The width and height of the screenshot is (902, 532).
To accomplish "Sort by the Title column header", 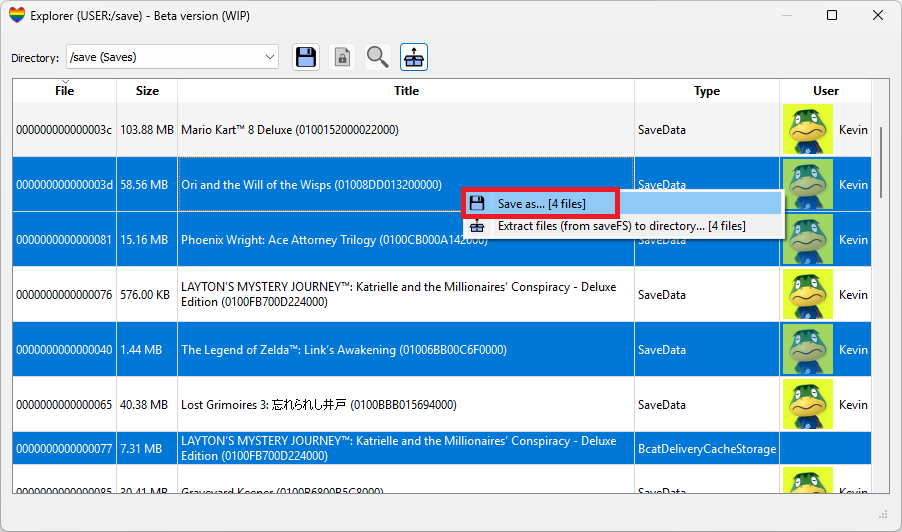I will [x=406, y=91].
